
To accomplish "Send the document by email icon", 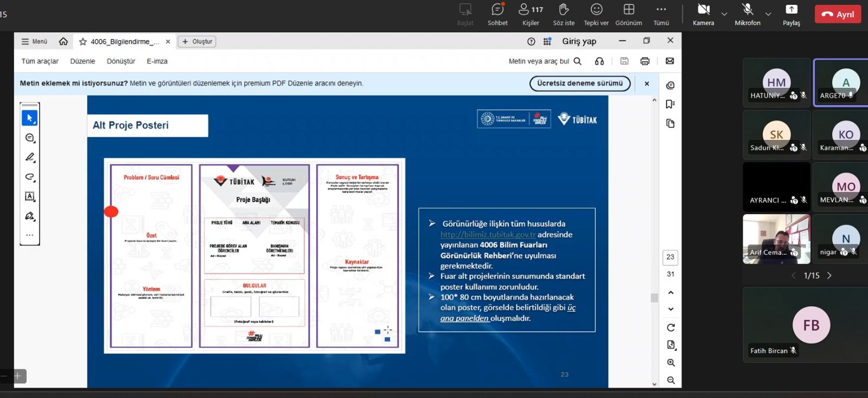I will [x=670, y=61].
